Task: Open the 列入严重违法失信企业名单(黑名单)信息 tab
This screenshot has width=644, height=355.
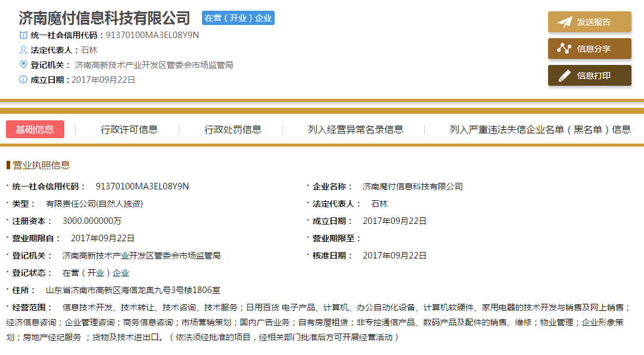Action: (540, 129)
